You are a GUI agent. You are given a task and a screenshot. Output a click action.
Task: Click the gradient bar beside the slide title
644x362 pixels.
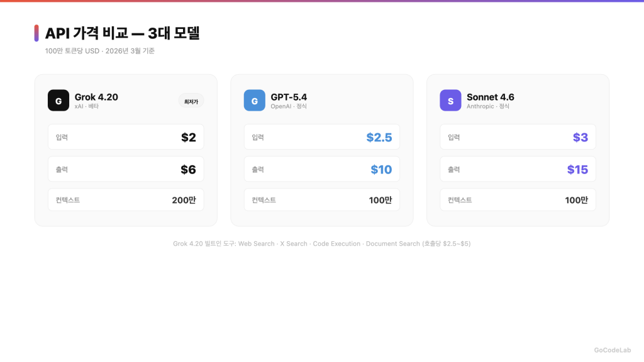click(36, 33)
